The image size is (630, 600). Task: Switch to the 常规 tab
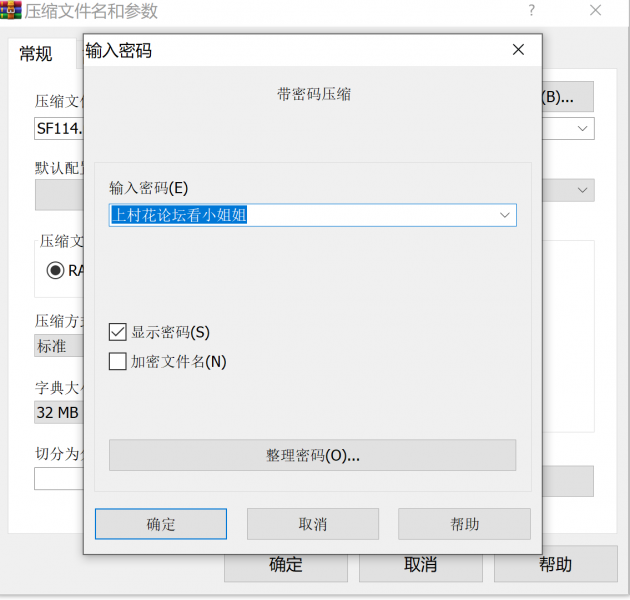click(x=37, y=54)
